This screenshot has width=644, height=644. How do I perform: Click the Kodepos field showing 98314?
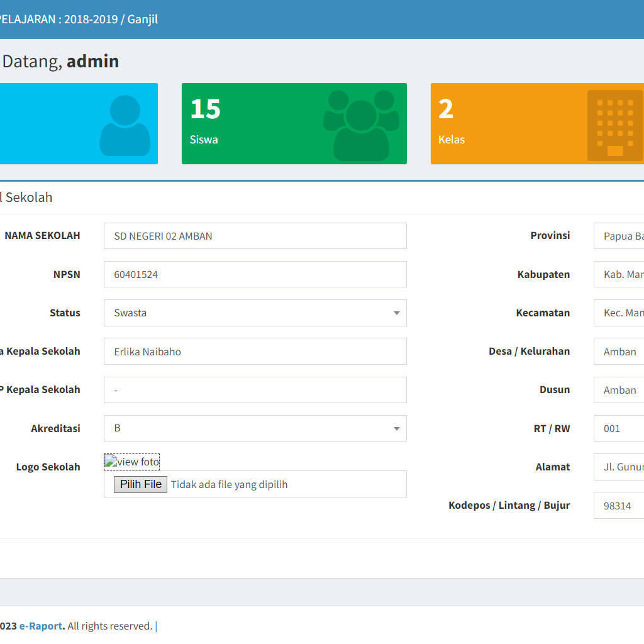[x=619, y=506]
